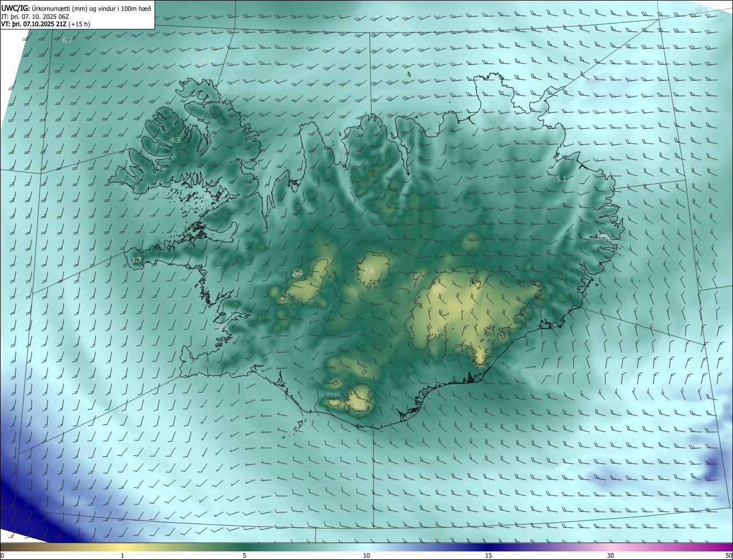Click the 15 tick label on the colorbar
The height and width of the screenshot is (560, 733).
pos(488,556)
